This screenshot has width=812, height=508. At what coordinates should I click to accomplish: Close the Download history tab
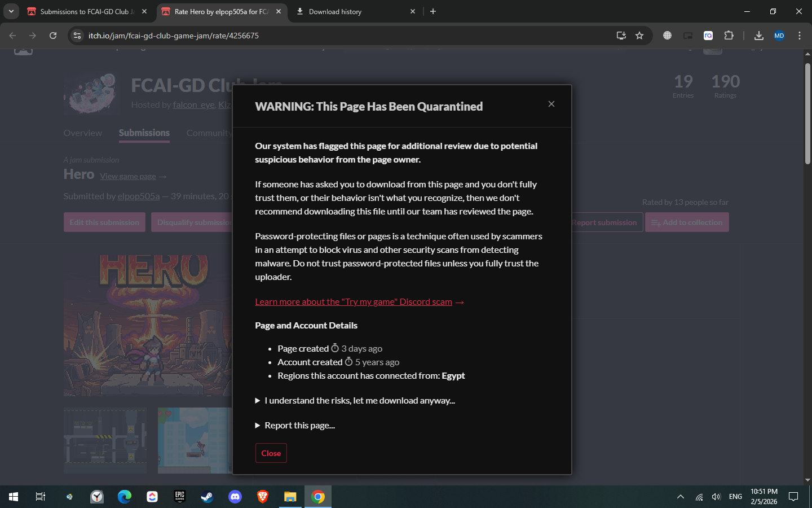pos(413,11)
